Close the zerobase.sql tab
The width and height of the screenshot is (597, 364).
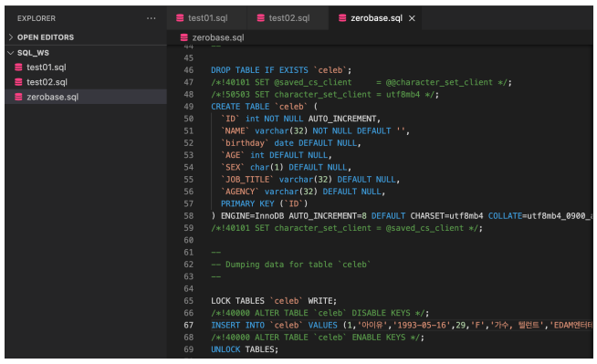412,18
